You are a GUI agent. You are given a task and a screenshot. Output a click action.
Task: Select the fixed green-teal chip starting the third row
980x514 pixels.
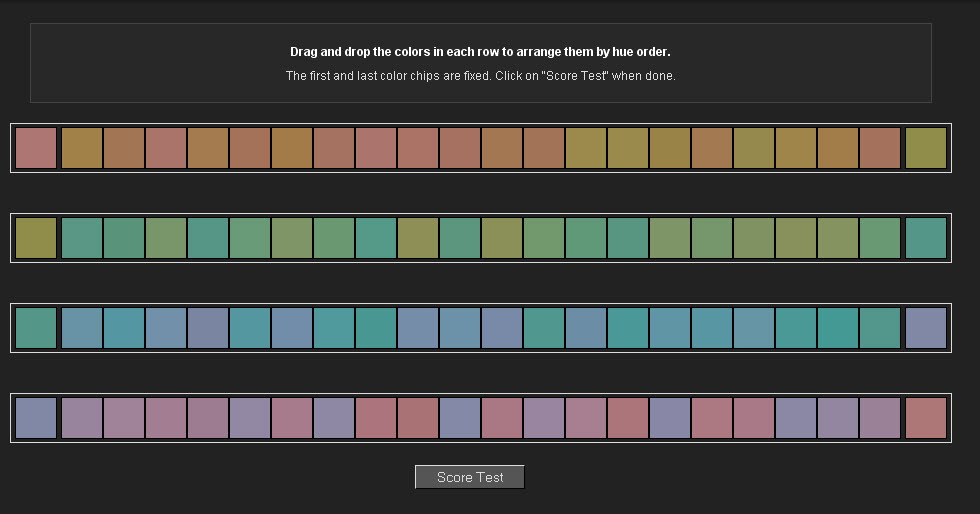pyautogui.click(x=36, y=328)
